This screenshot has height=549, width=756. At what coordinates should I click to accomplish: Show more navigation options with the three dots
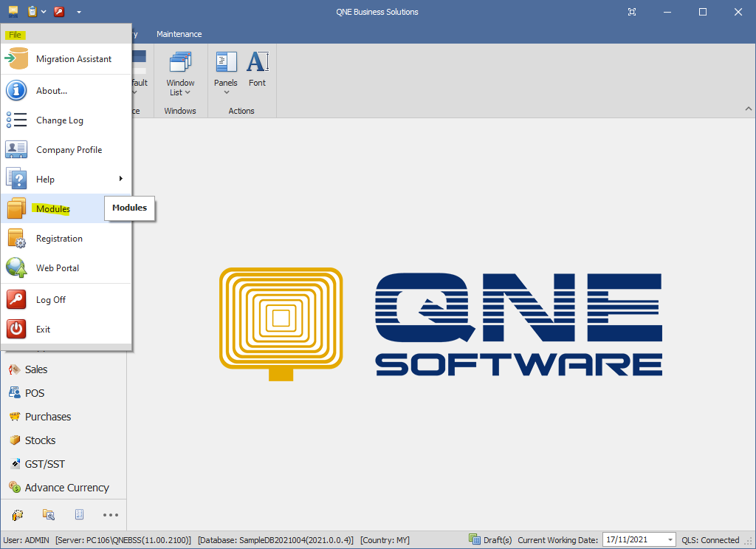(111, 515)
